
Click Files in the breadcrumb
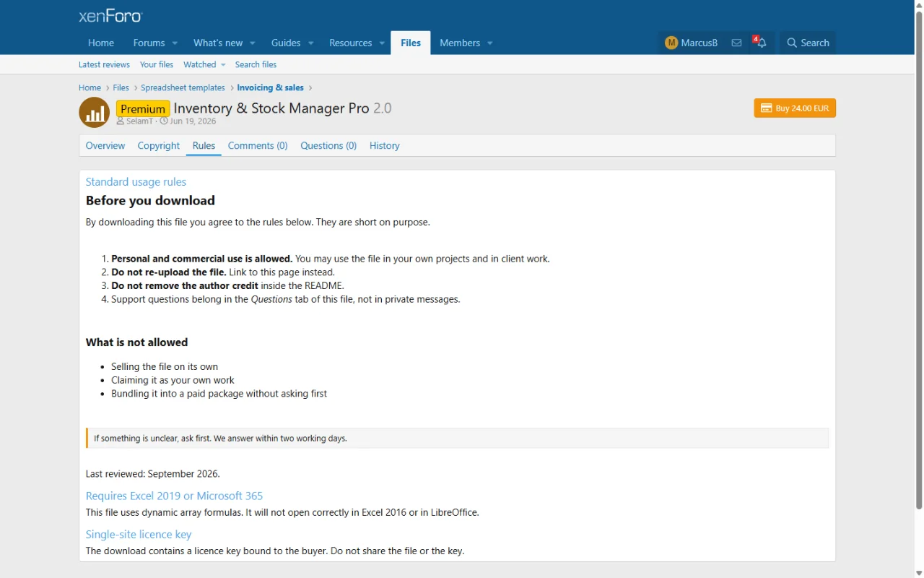click(121, 87)
